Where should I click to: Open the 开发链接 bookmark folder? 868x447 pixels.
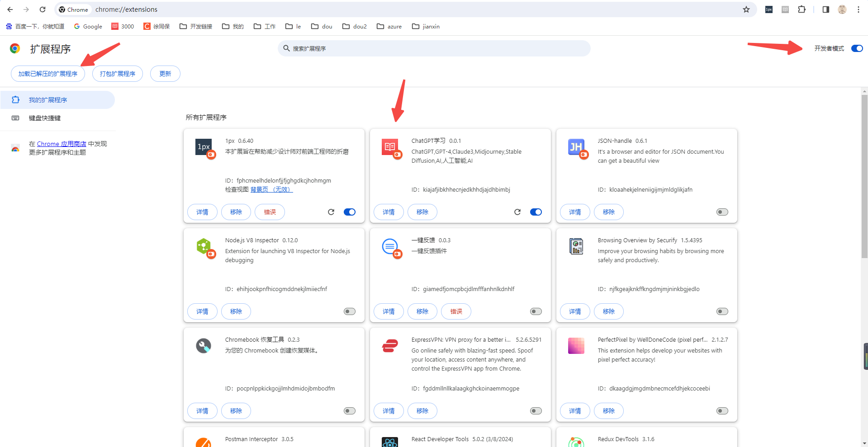click(x=196, y=27)
